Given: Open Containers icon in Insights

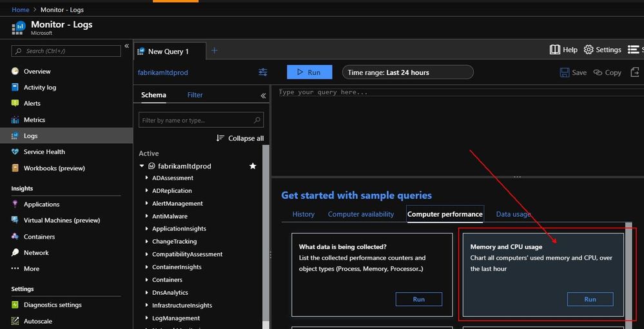Looking at the screenshot, I should click(15, 237).
